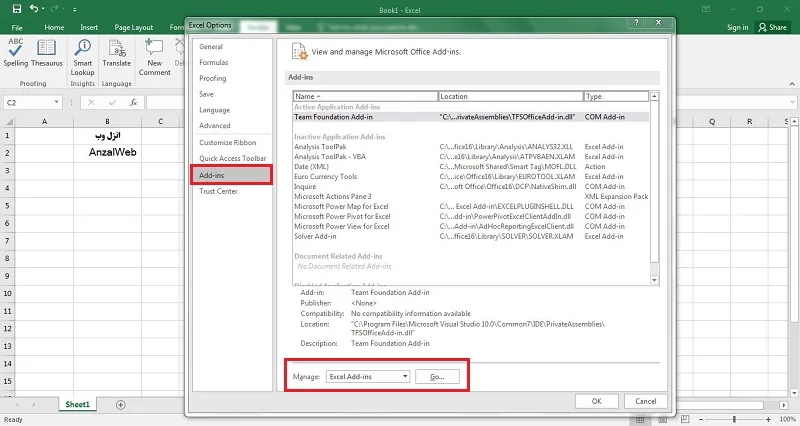Switch to the Insert tab
This screenshot has width=800, height=426.
pos(89,28)
